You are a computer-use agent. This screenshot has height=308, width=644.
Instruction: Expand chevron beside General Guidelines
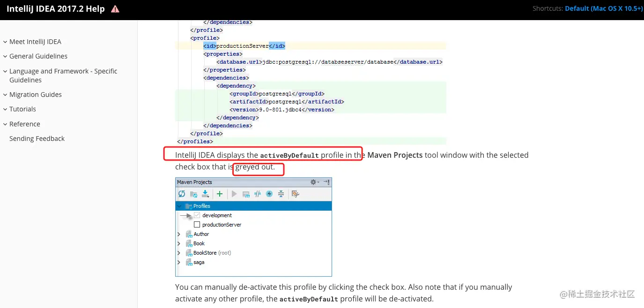5,56
